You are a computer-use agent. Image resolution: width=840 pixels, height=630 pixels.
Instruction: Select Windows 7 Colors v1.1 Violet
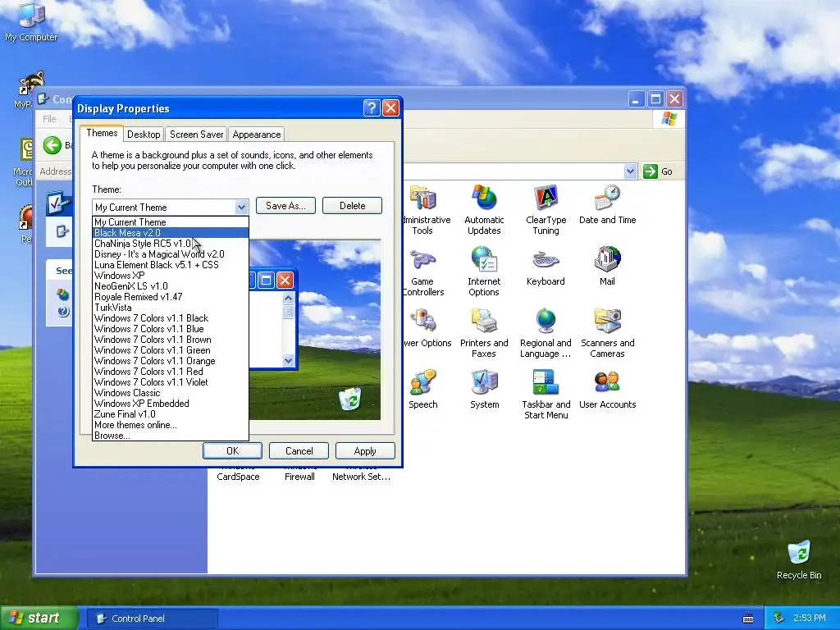point(171,382)
